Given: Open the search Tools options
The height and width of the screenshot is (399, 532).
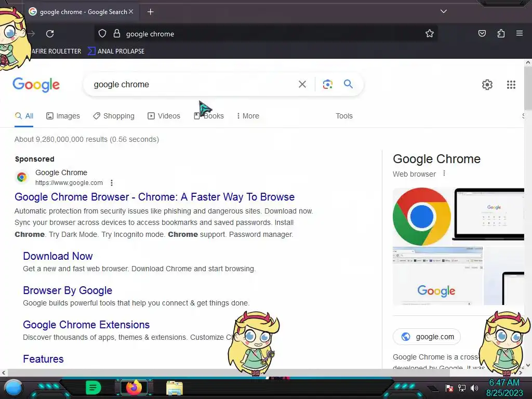Looking at the screenshot, I should click(x=344, y=116).
